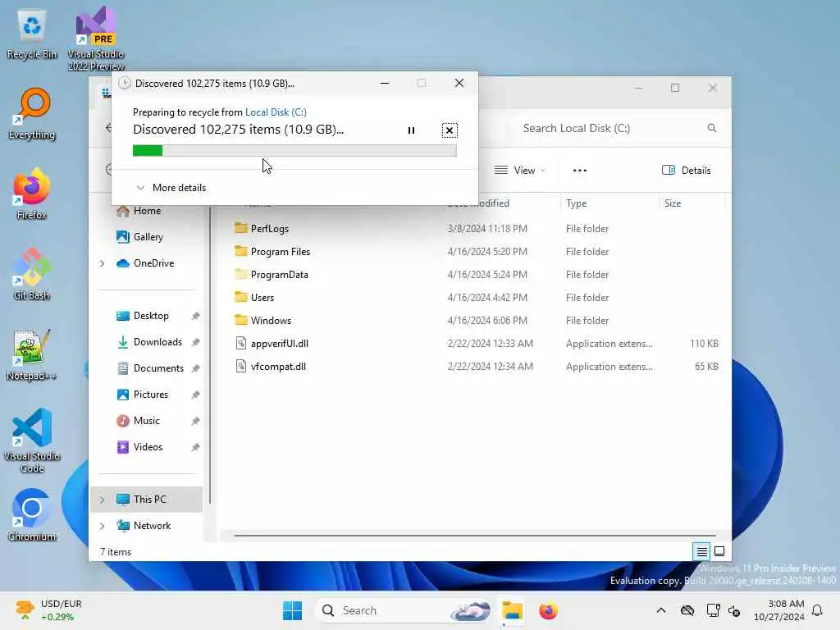The height and width of the screenshot is (630, 840).
Task: Click the 110 KB size cell
Action: [x=704, y=344]
